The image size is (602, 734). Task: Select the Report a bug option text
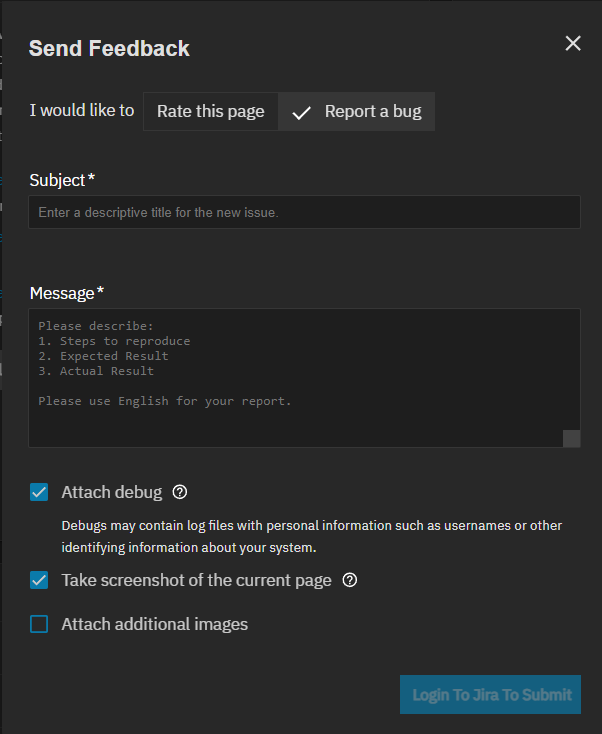373,111
